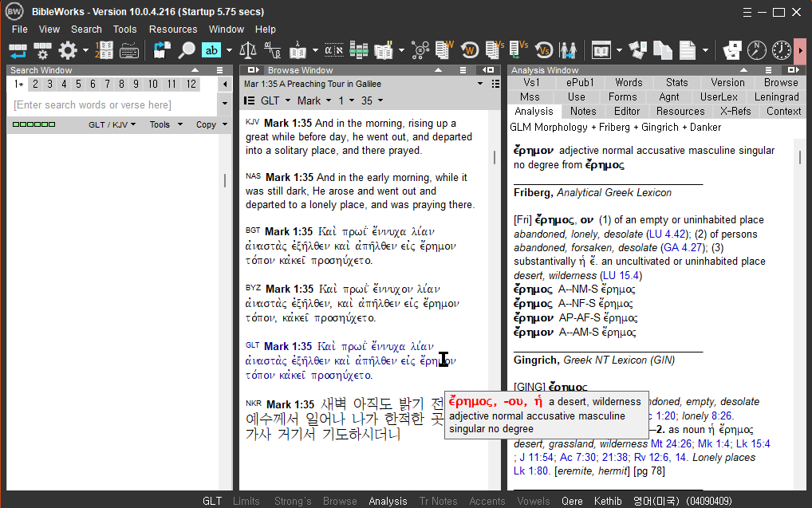Toggle Strong's in the status bar
Viewport: 812px width, 508px height.
293,501
